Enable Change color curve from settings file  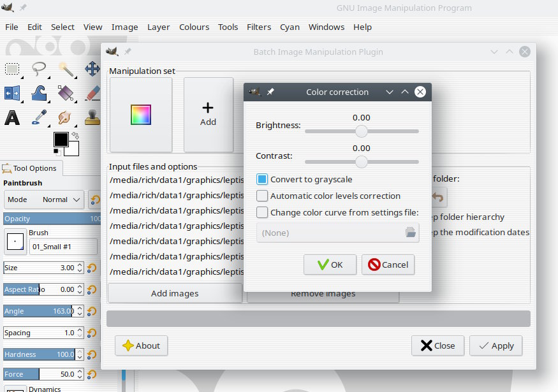tap(262, 212)
